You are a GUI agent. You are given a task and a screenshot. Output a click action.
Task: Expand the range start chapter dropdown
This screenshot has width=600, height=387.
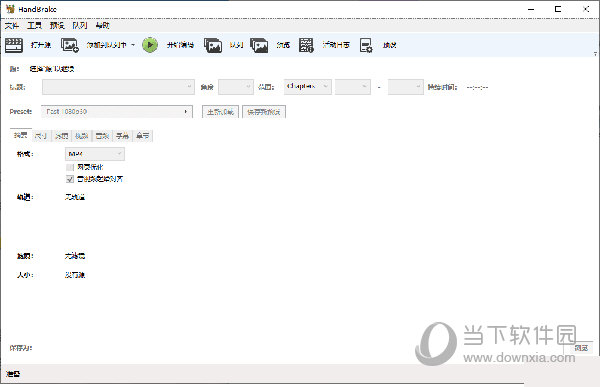tap(353, 87)
